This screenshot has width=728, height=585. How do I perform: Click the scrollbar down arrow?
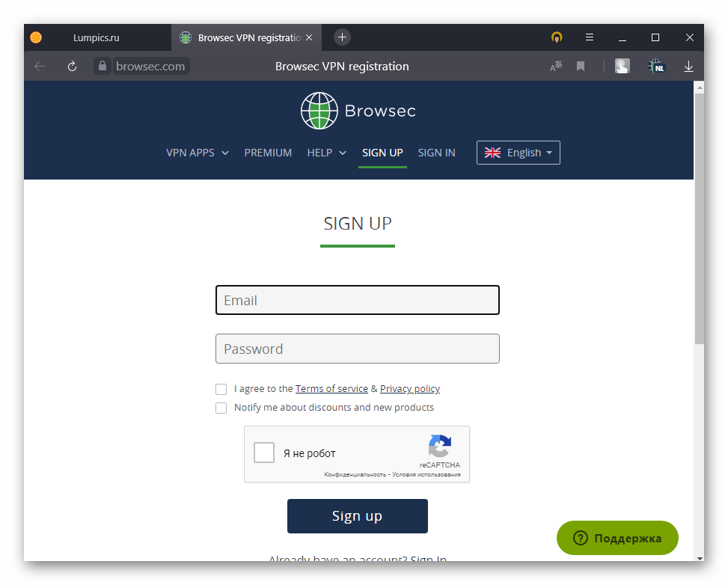click(700, 557)
